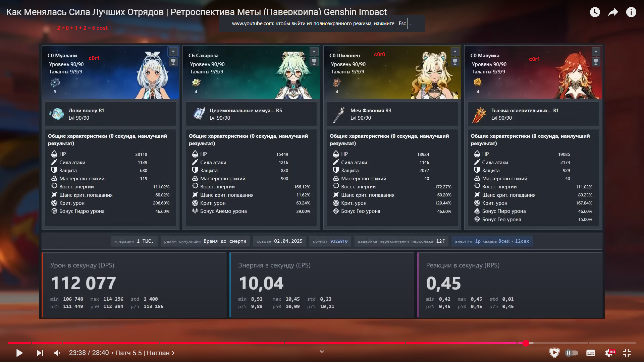Seek using the red progress scrubber

pyautogui.click(x=526, y=343)
